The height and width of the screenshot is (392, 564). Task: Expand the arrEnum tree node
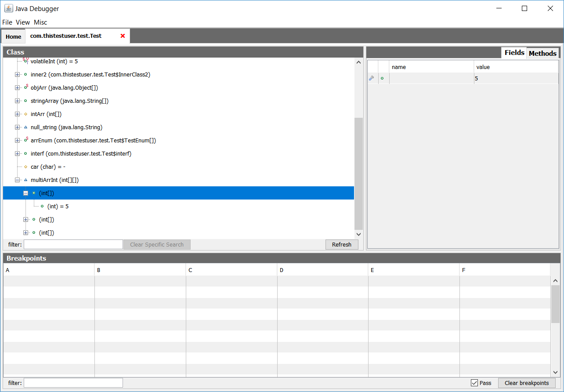tap(17, 141)
